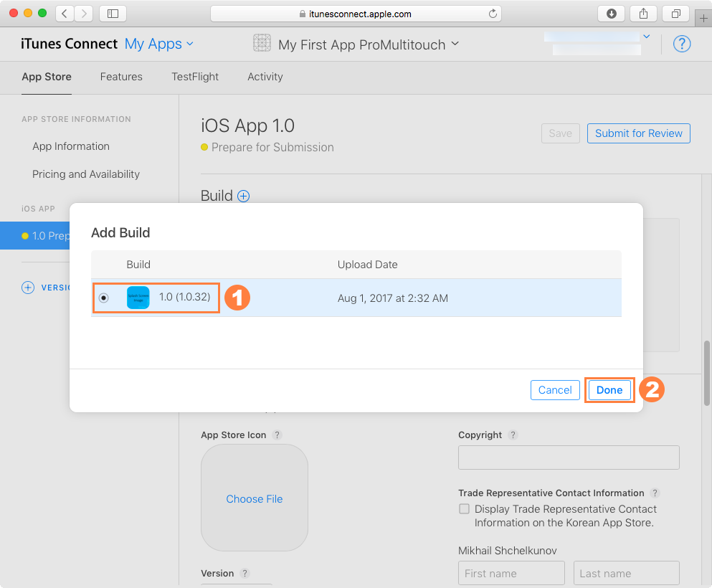Select App Information in sidebar
The height and width of the screenshot is (588, 712).
(x=71, y=146)
